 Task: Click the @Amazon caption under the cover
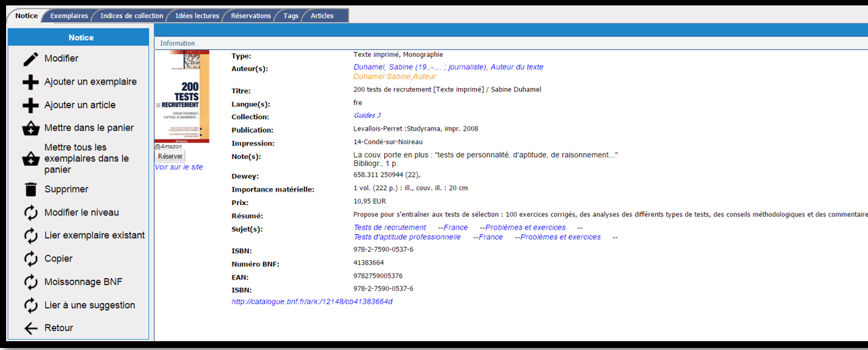pos(168,146)
